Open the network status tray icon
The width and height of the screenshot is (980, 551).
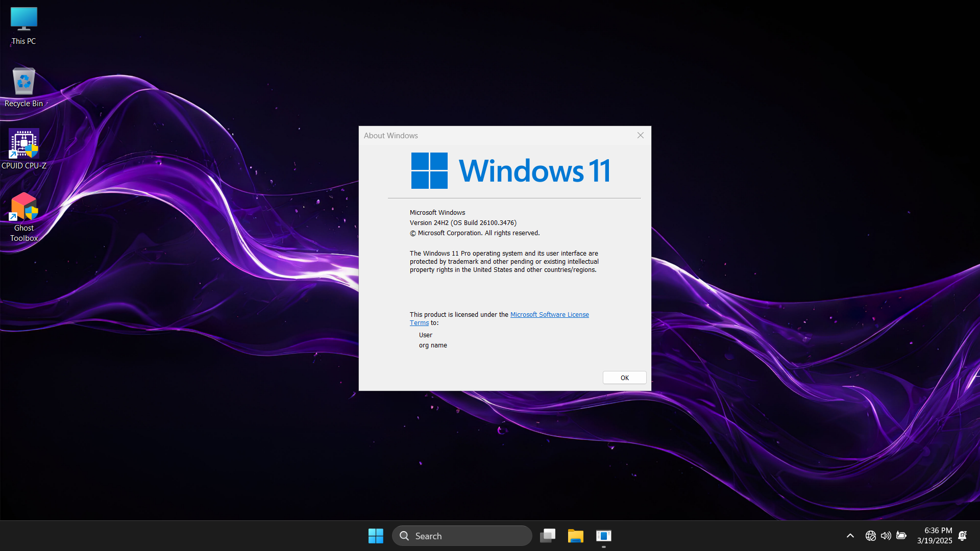tap(870, 536)
